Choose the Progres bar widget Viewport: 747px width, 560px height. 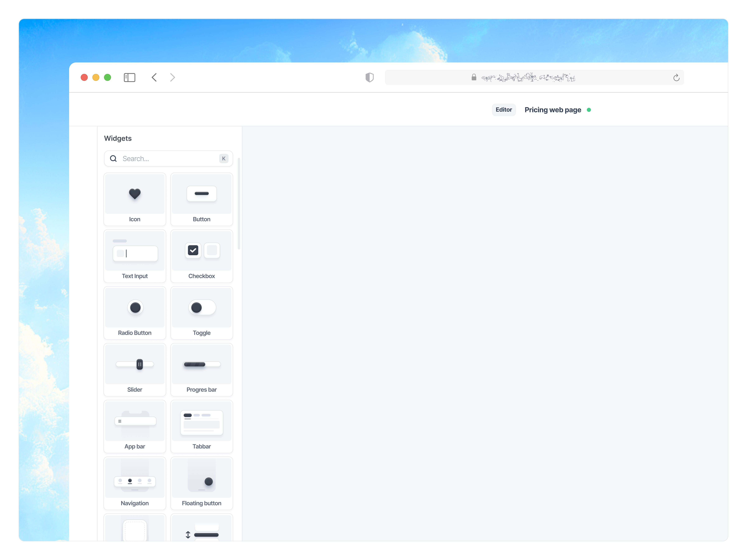[x=202, y=370]
